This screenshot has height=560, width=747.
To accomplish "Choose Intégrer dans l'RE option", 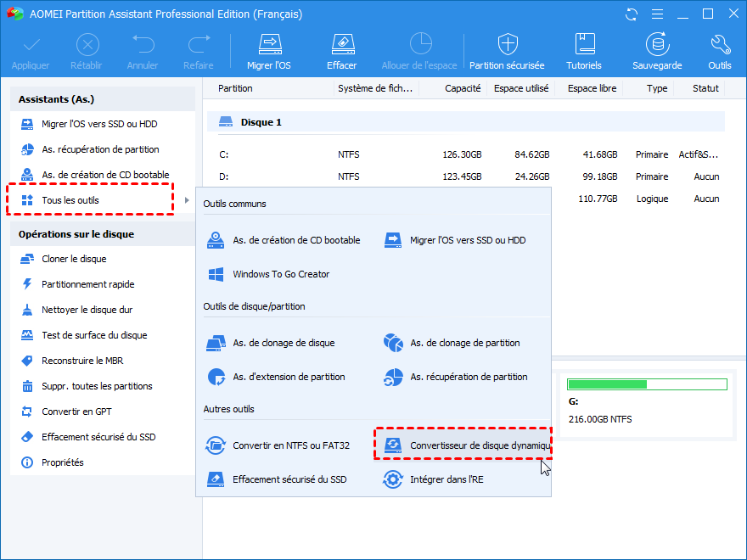I will point(447,479).
